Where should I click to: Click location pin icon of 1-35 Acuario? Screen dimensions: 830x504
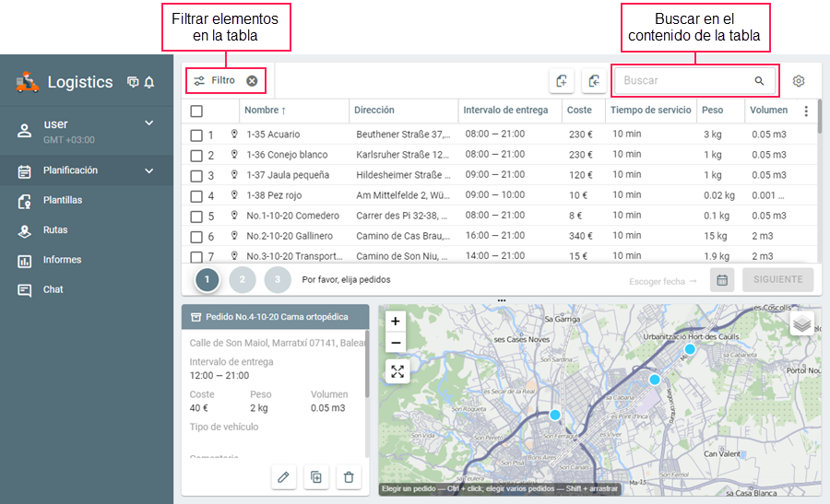(x=234, y=134)
